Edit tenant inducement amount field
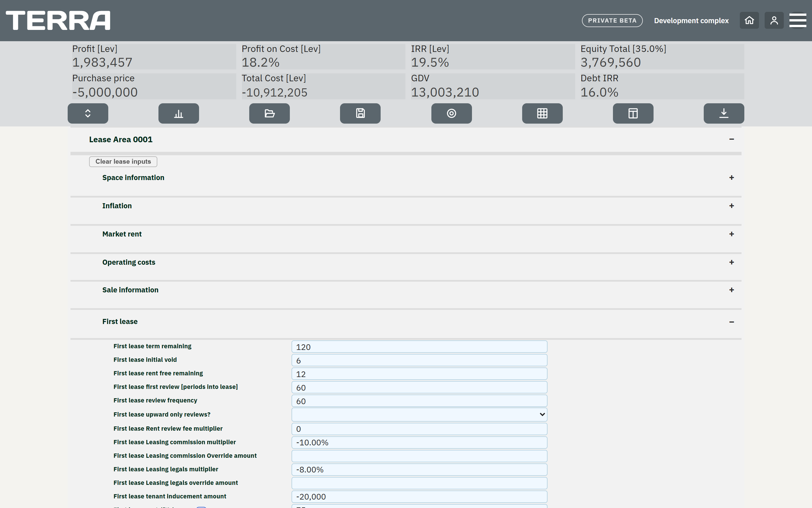 [x=420, y=497]
